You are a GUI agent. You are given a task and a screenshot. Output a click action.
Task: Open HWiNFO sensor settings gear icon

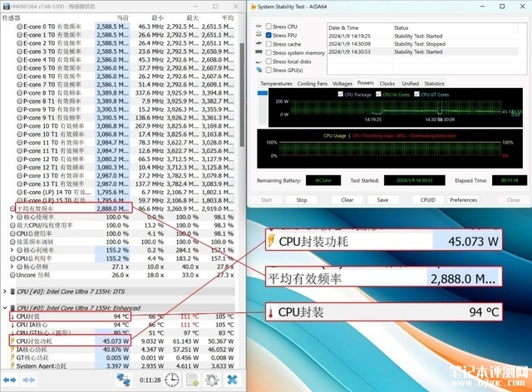pyautogui.click(x=212, y=380)
